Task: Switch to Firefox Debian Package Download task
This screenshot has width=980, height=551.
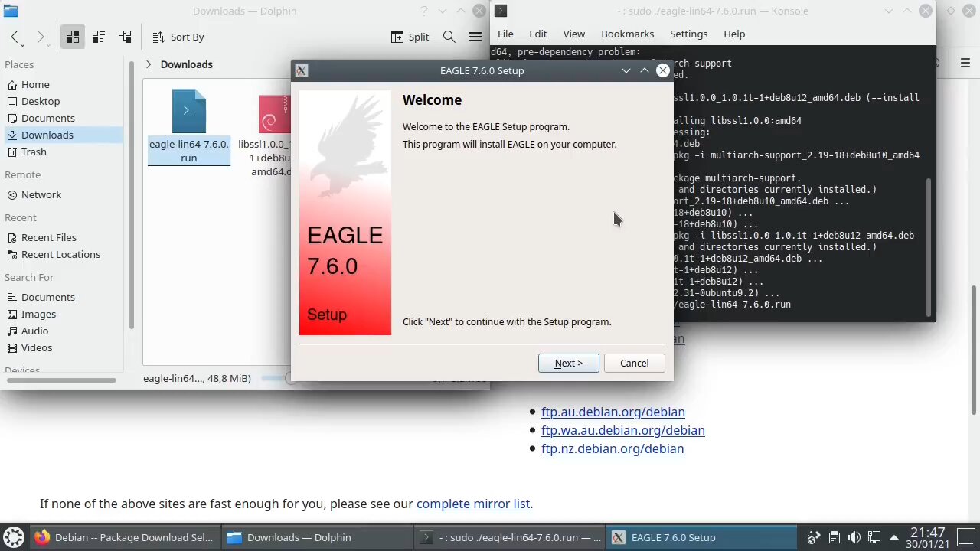Action: coord(124,537)
